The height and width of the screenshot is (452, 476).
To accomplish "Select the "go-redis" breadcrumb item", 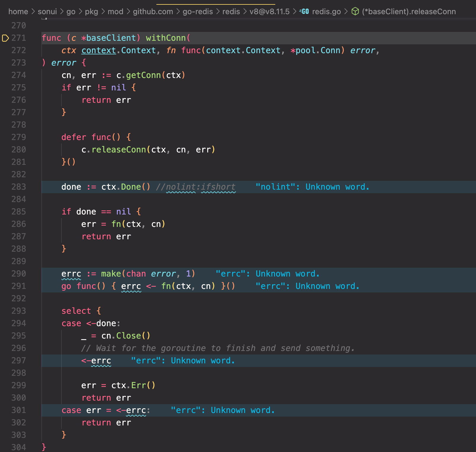I will pyautogui.click(x=197, y=12).
